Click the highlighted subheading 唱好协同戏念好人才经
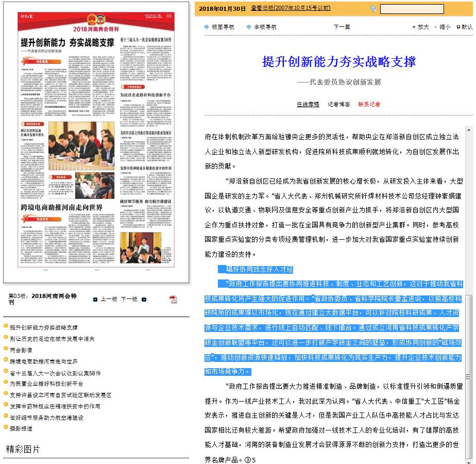This screenshot has width=476, height=464. pyautogui.click(x=259, y=269)
